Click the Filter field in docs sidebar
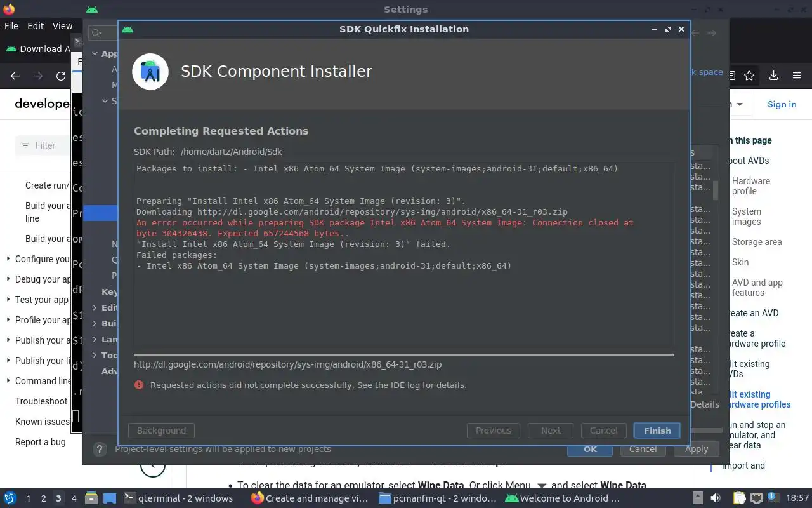Screen dimensions: 812x508 [43, 145]
